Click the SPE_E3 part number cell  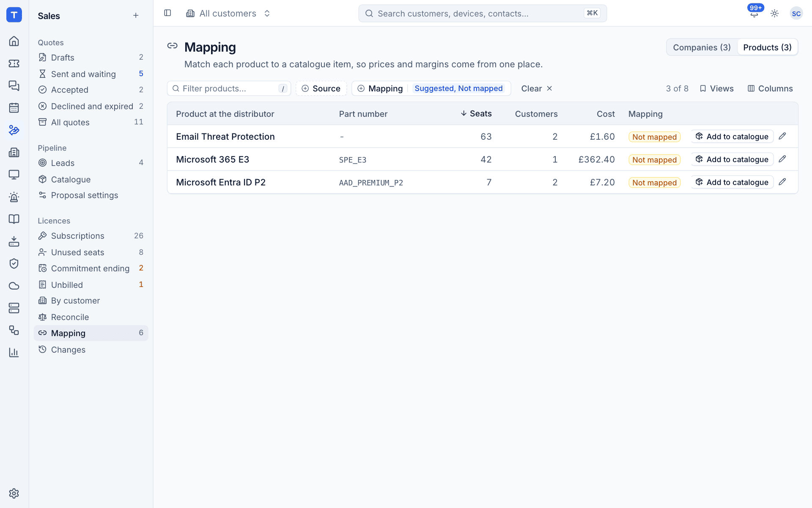[353, 160]
